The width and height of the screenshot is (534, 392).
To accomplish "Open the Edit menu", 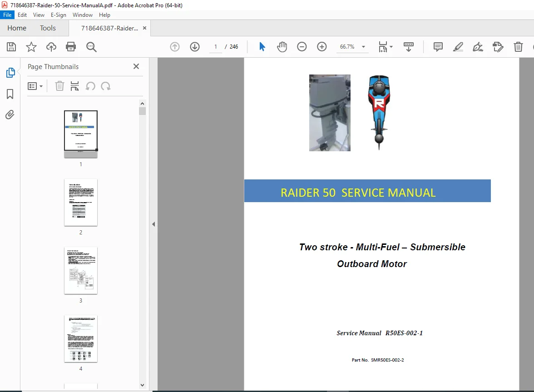I will tap(22, 15).
